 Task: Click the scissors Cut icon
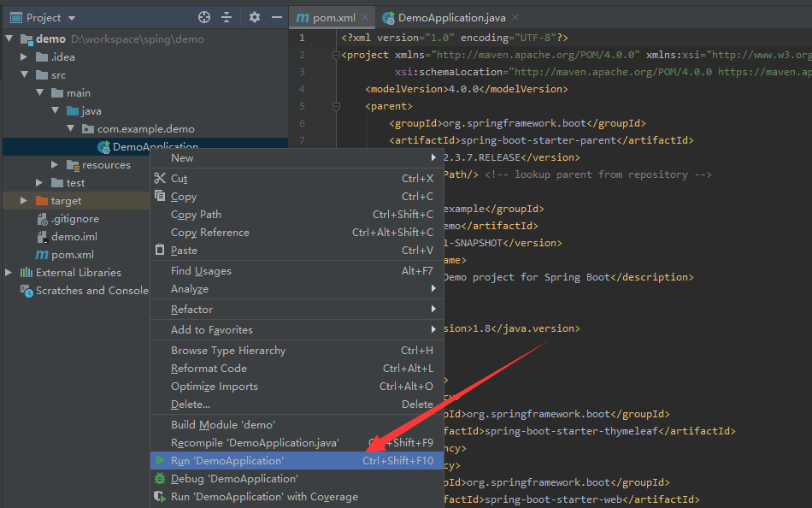[x=160, y=178]
